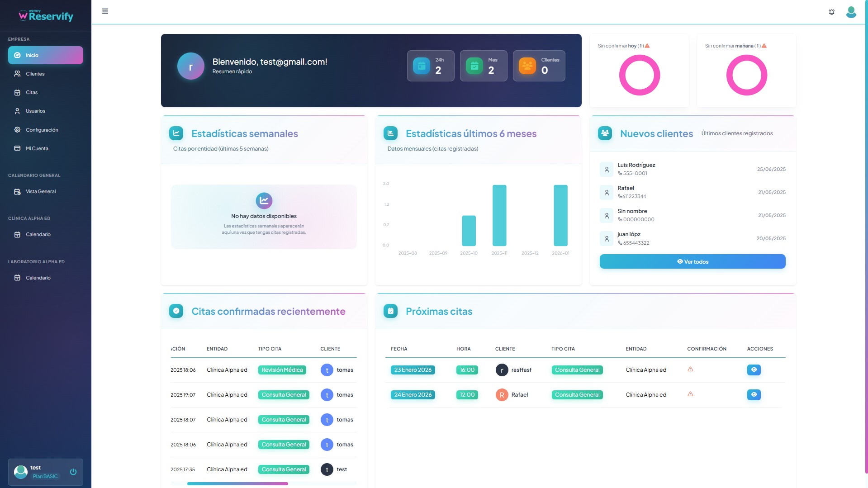Click the gradient progress bar under confirmed appointments
This screenshot has height=488, width=868.
[237, 483]
